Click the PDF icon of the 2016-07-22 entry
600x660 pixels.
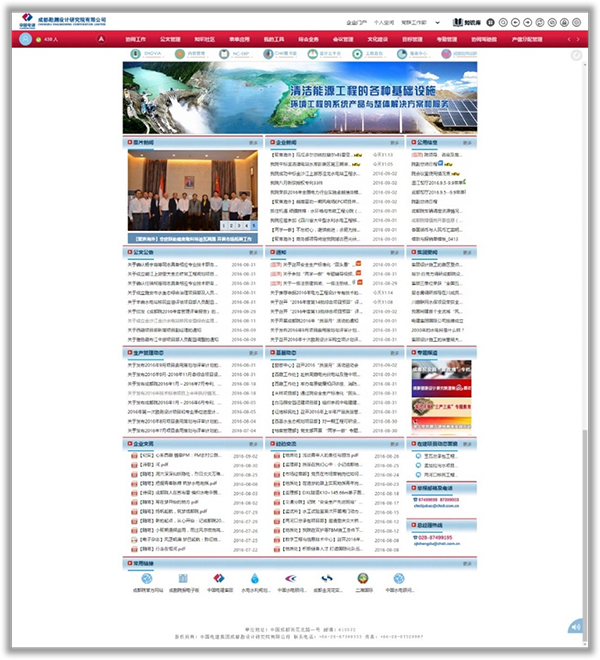coord(134,549)
